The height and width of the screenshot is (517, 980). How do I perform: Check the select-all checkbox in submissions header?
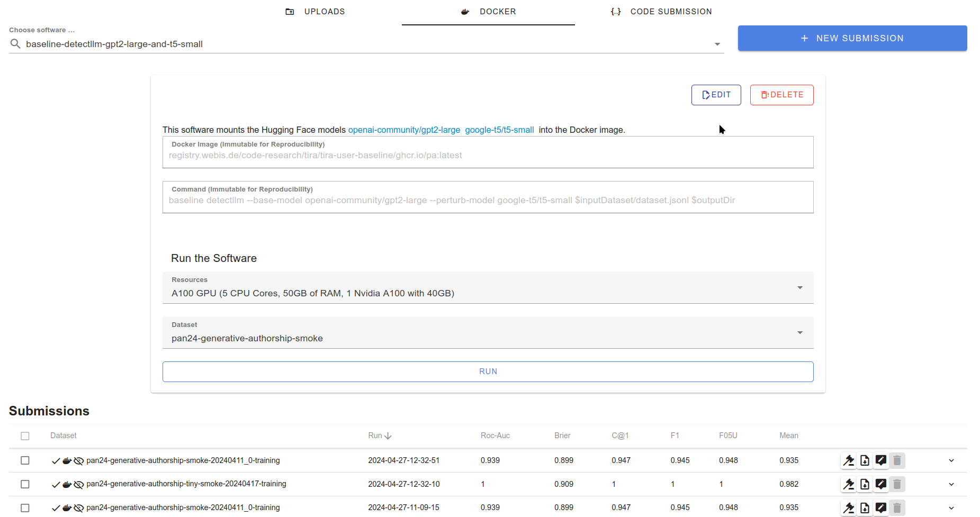click(x=25, y=436)
